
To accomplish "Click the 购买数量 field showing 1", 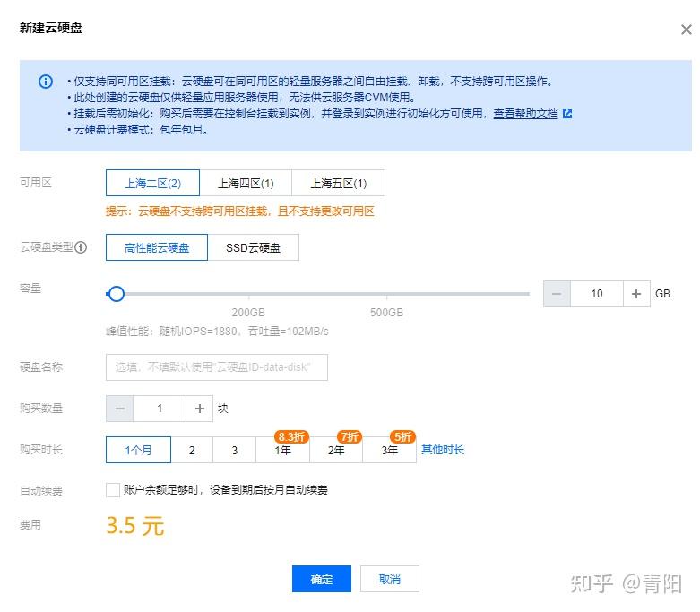I will click(x=160, y=409).
